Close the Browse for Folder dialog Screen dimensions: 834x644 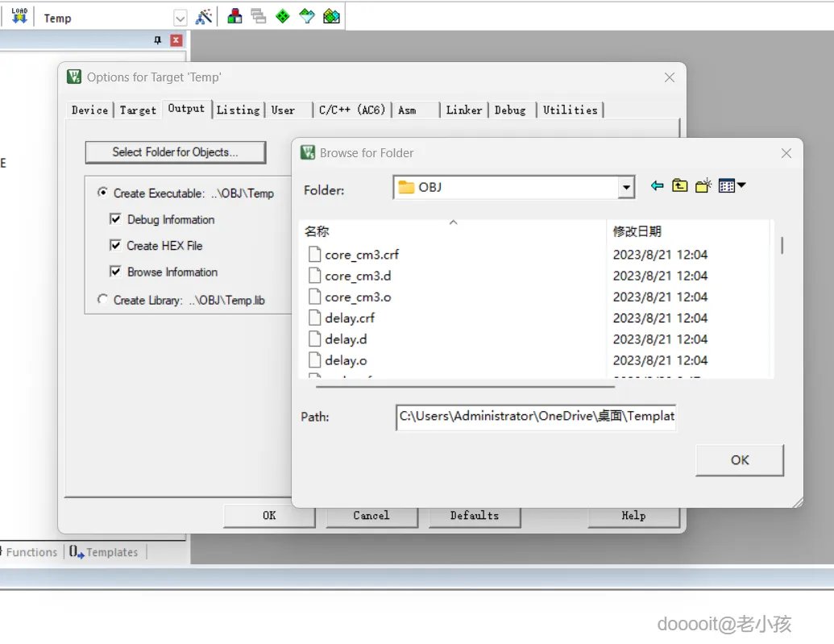(786, 153)
